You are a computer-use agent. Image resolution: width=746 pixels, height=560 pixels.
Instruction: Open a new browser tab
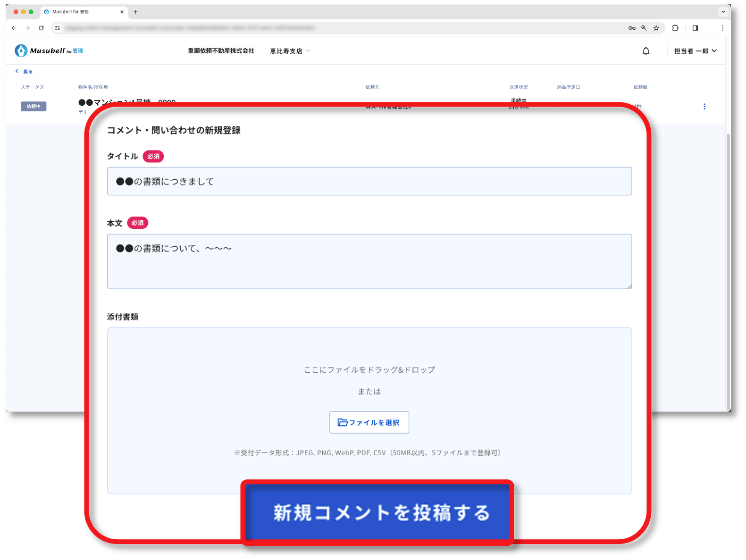click(135, 12)
